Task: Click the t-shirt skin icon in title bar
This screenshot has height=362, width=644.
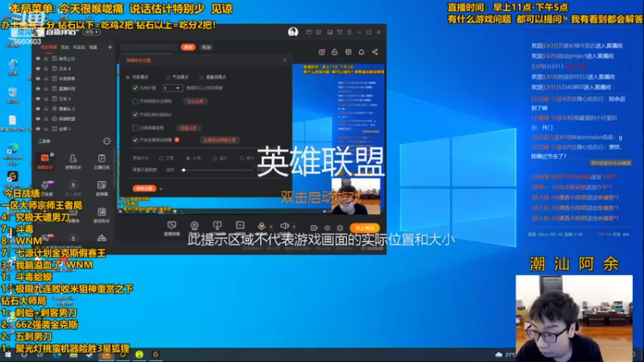Action: click(340, 32)
